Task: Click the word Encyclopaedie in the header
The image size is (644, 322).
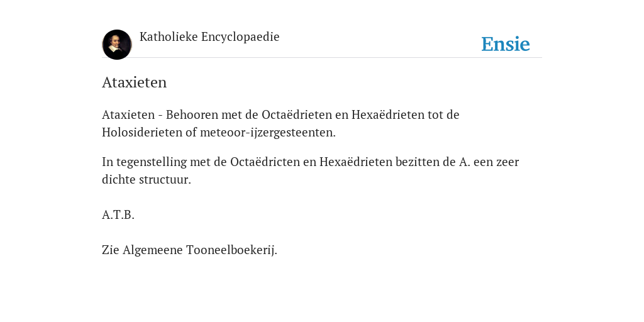Action: click(240, 37)
